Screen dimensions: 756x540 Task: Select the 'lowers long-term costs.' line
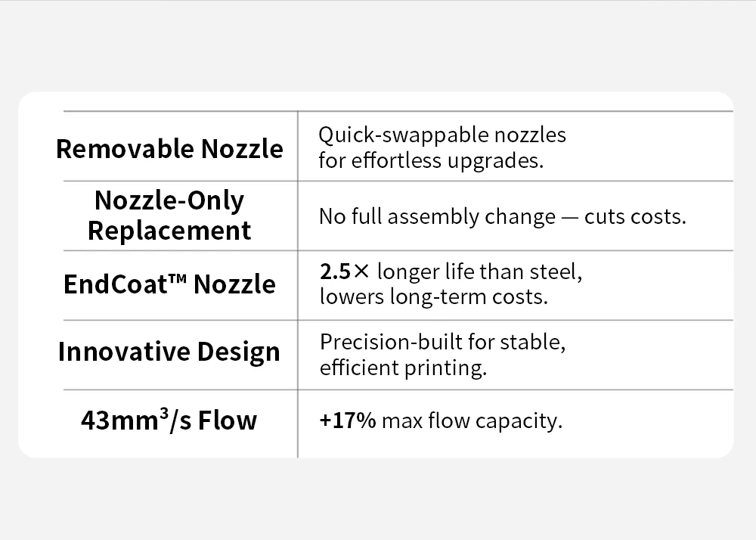click(x=433, y=296)
